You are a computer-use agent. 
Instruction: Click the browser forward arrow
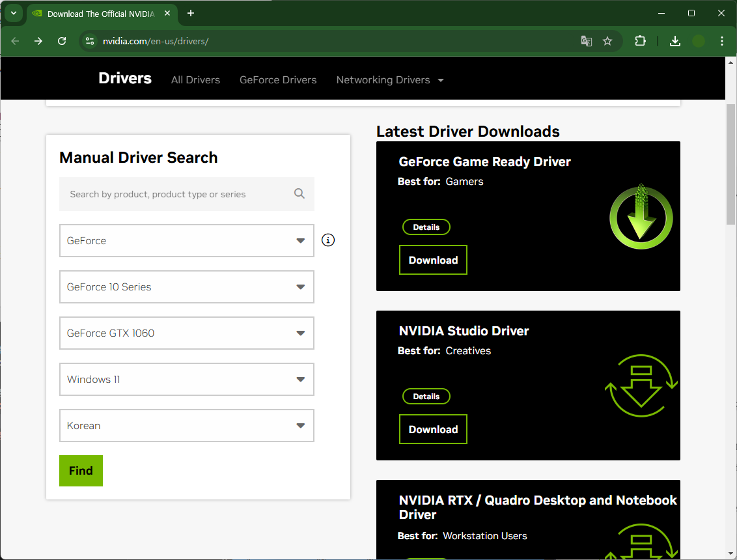38,42
